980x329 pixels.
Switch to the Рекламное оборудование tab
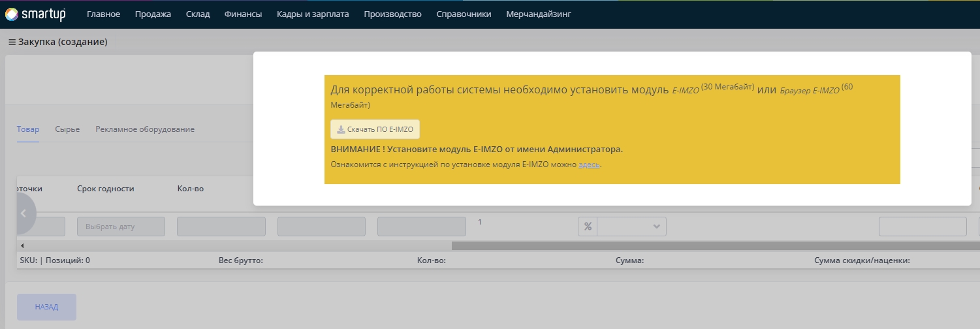[145, 129]
